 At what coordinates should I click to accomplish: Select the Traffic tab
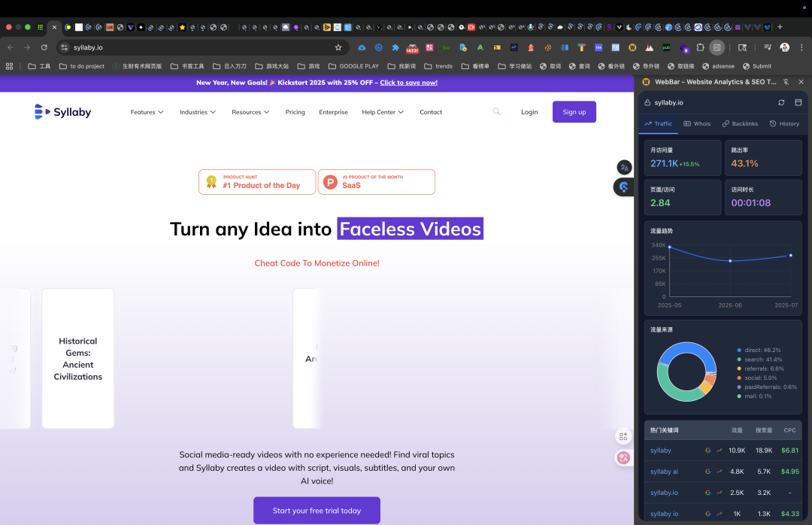click(x=658, y=124)
